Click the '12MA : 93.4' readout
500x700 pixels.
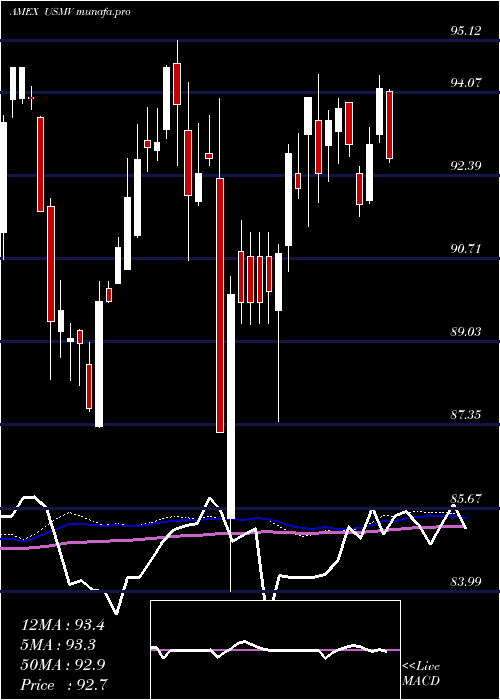[x=63, y=625]
